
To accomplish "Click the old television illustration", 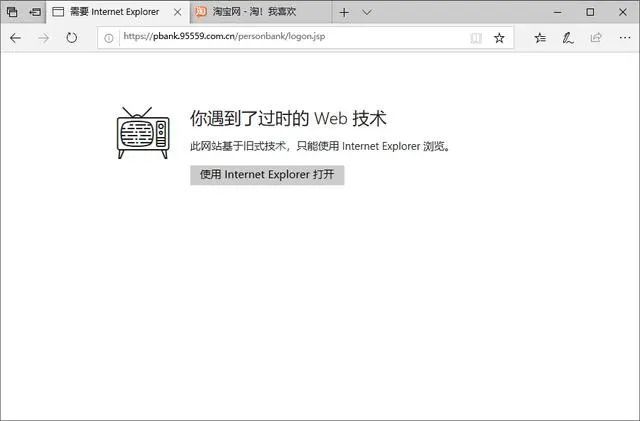I will [143, 133].
